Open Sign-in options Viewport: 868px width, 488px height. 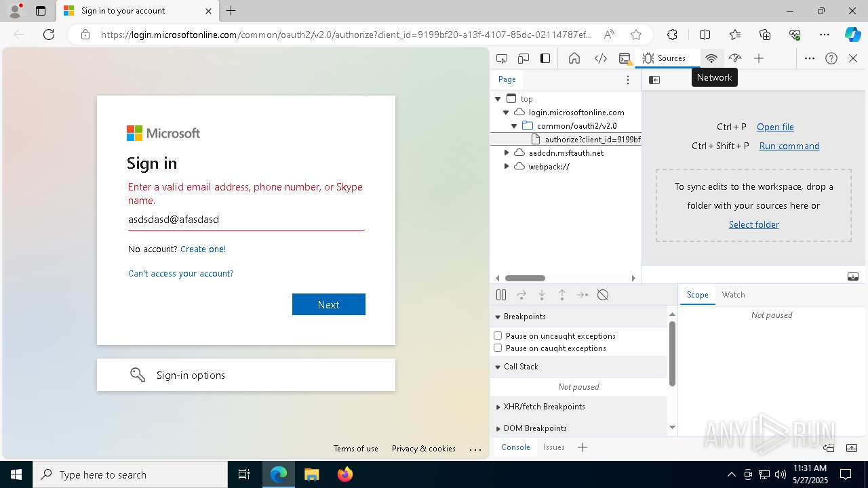click(246, 375)
